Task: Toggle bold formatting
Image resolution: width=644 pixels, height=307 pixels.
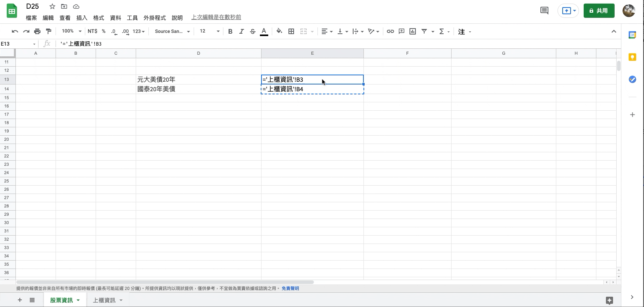Action: 230,31
